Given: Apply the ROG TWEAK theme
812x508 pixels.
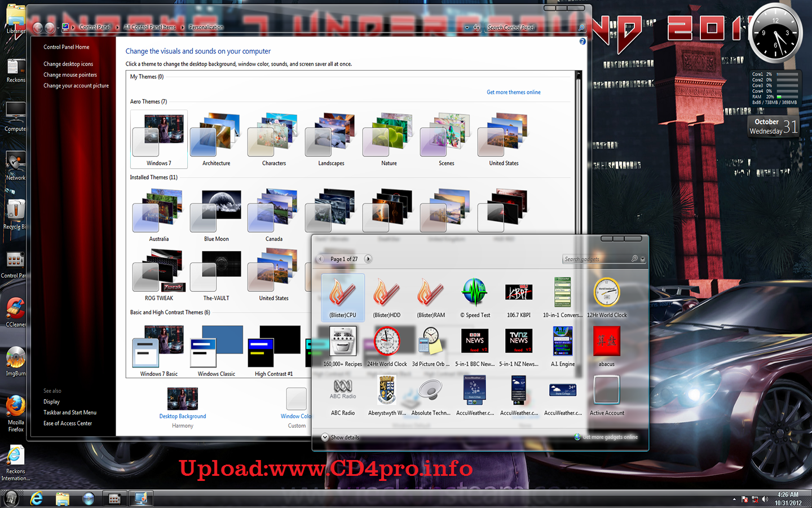Looking at the screenshot, I should [159, 275].
